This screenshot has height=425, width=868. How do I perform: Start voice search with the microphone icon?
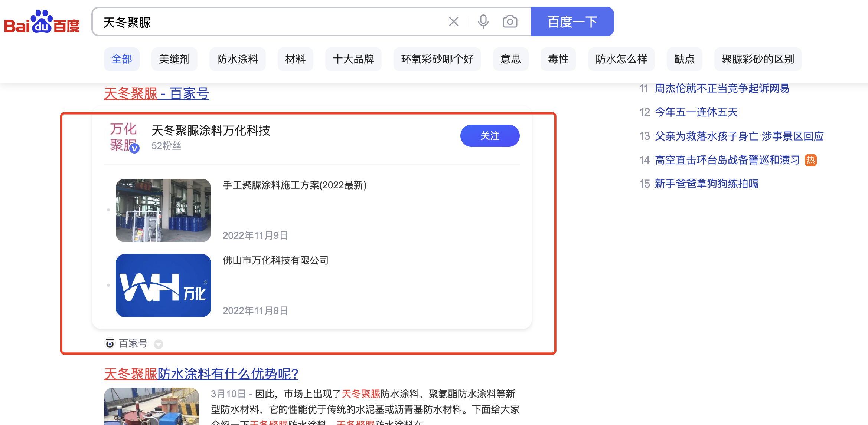483,22
